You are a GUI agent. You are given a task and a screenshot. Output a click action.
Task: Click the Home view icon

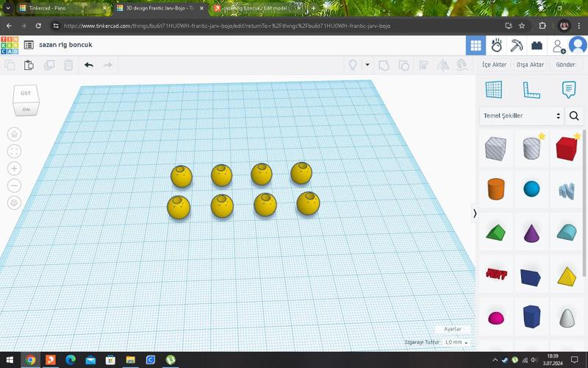point(14,134)
